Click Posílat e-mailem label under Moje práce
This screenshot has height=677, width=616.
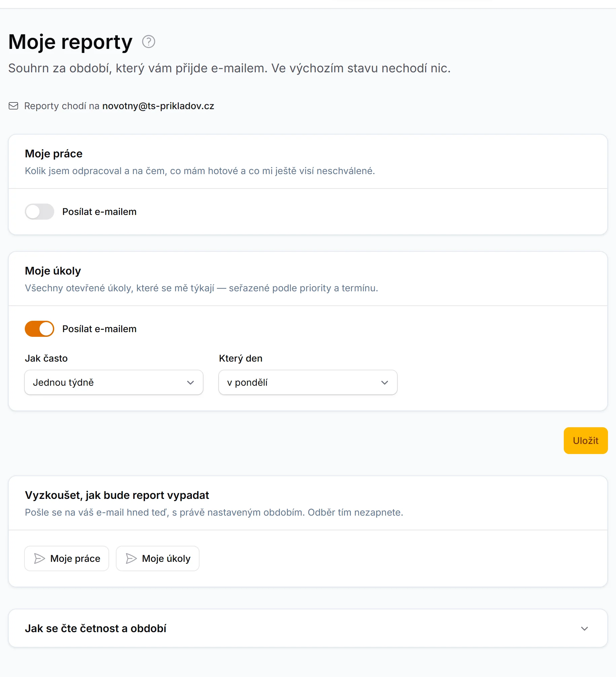(x=99, y=212)
